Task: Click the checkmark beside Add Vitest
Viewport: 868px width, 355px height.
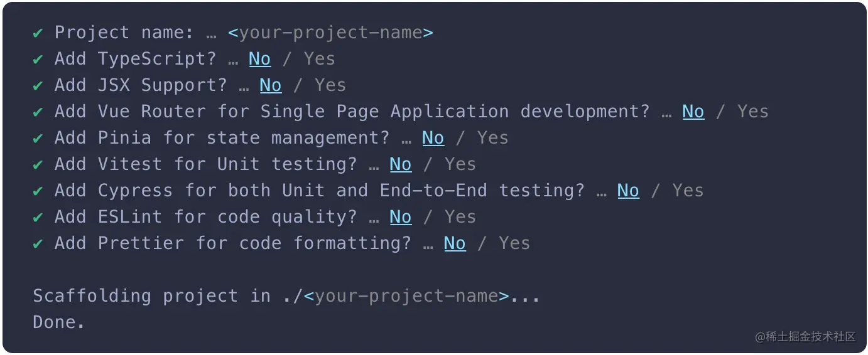Action: 38,164
